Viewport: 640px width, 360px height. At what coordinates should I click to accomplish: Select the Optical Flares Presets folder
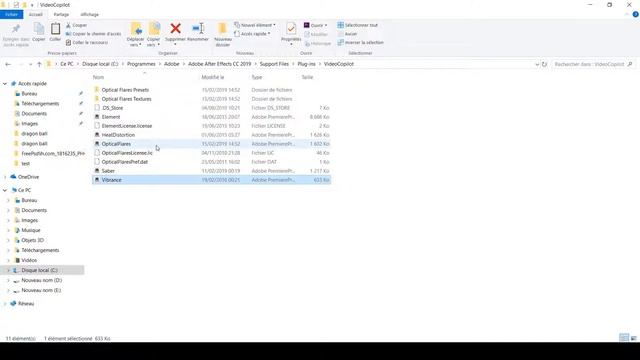211,90
